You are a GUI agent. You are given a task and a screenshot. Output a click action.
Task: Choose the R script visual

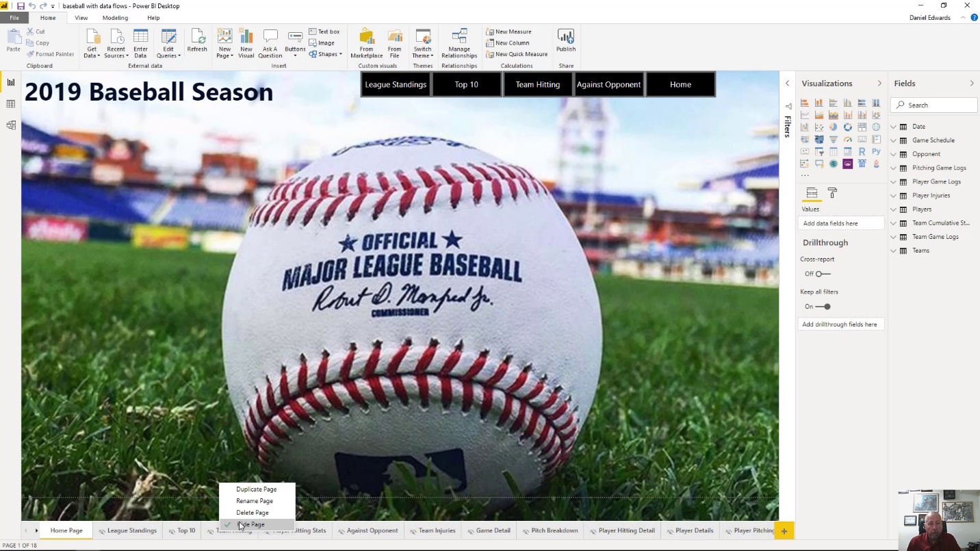[862, 151]
